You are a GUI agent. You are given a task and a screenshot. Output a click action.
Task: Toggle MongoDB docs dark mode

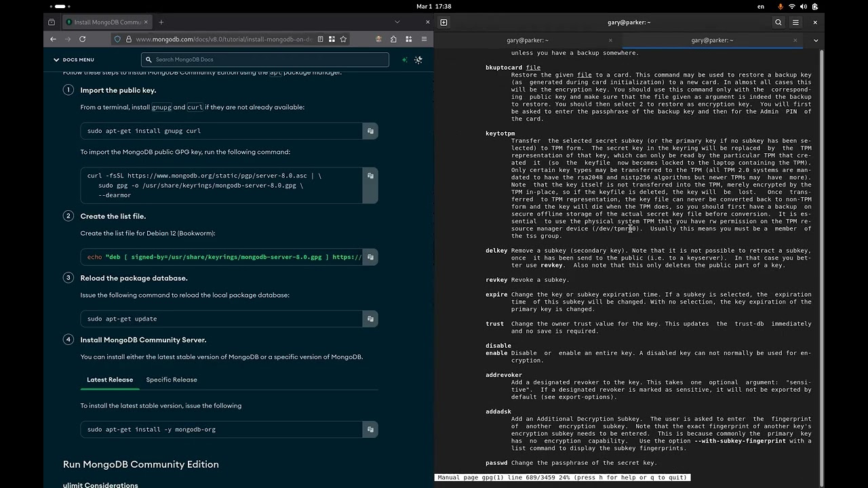tap(418, 60)
